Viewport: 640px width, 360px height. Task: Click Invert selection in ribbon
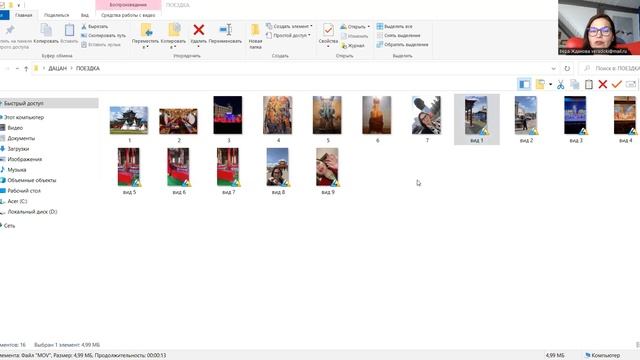coord(402,44)
